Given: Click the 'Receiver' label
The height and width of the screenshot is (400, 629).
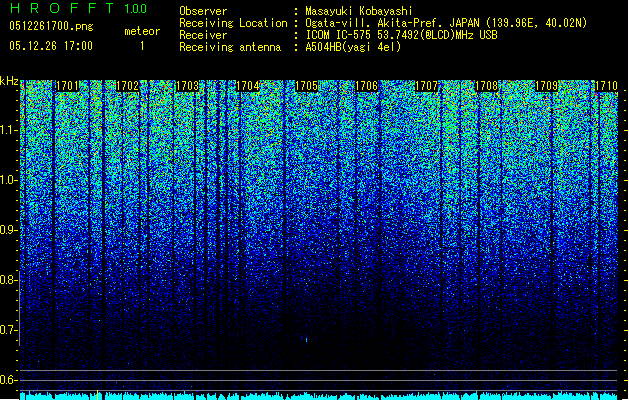Looking at the screenshot, I should tap(203, 35).
